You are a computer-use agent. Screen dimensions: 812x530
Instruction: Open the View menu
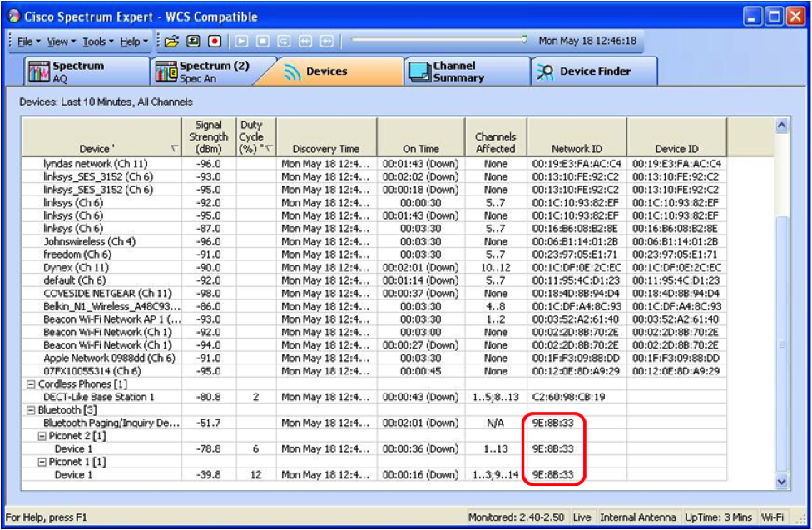click(61, 42)
